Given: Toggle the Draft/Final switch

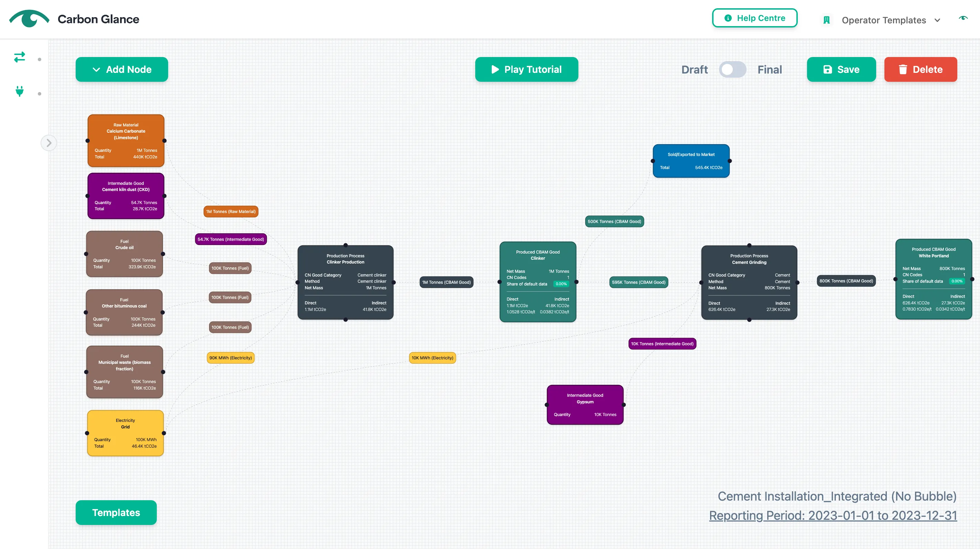Looking at the screenshot, I should [x=732, y=70].
